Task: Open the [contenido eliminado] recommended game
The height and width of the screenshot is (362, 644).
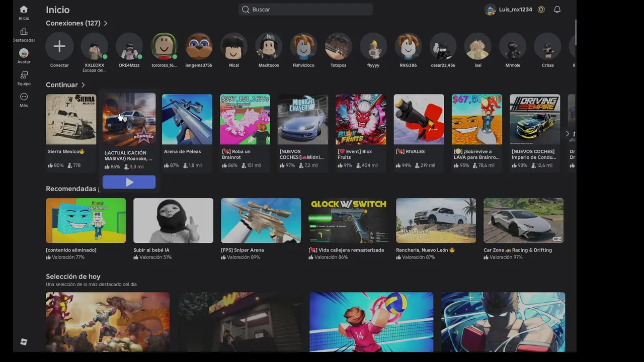Action: coord(86,221)
